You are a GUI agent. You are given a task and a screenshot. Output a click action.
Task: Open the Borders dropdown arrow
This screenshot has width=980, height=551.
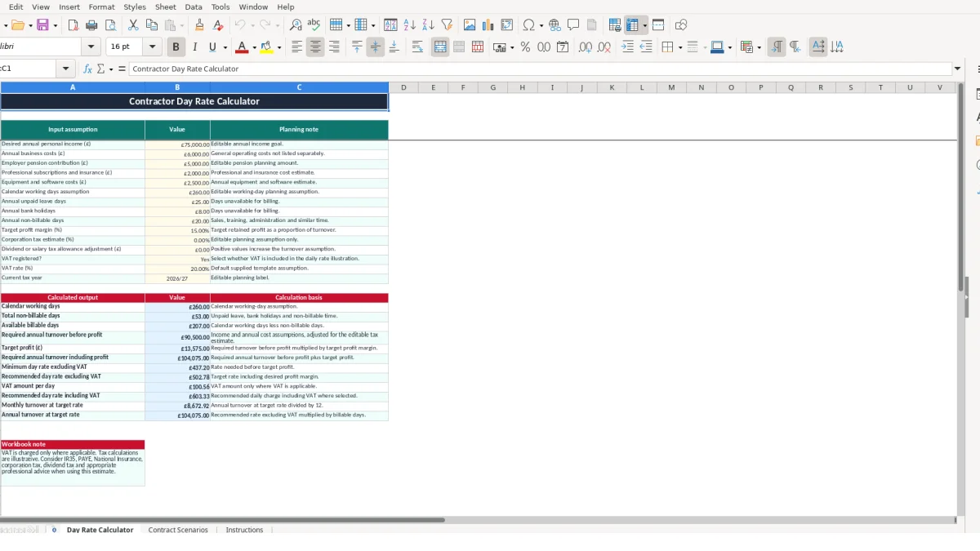tap(679, 47)
